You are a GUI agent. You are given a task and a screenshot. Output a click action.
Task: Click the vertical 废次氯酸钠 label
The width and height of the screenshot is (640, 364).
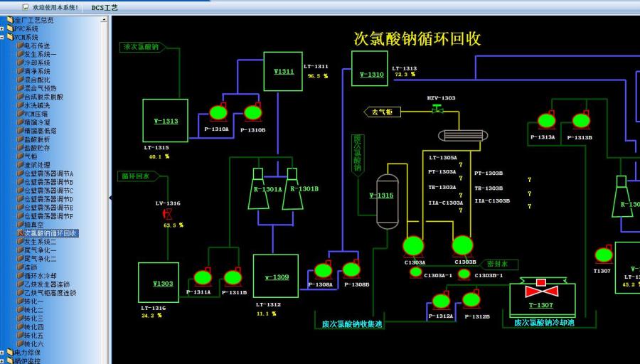pyautogui.click(x=358, y=156)
